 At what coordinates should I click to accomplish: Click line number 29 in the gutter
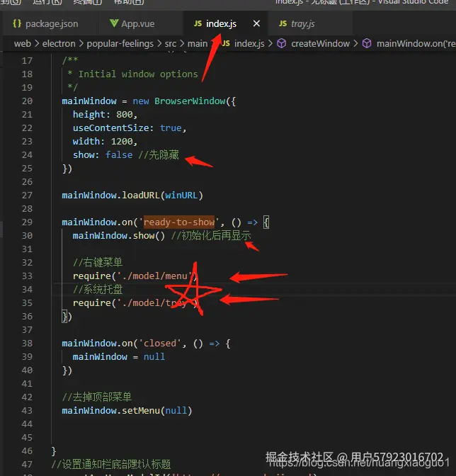pos(27,222)
